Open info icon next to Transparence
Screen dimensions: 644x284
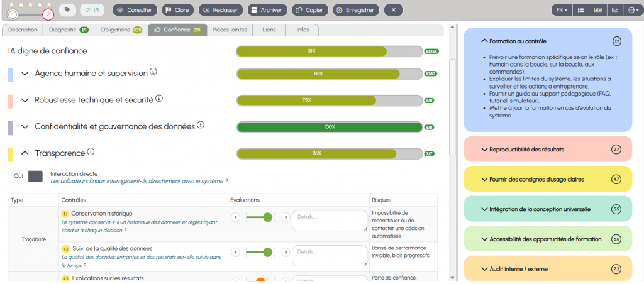[x=91, y=152]
